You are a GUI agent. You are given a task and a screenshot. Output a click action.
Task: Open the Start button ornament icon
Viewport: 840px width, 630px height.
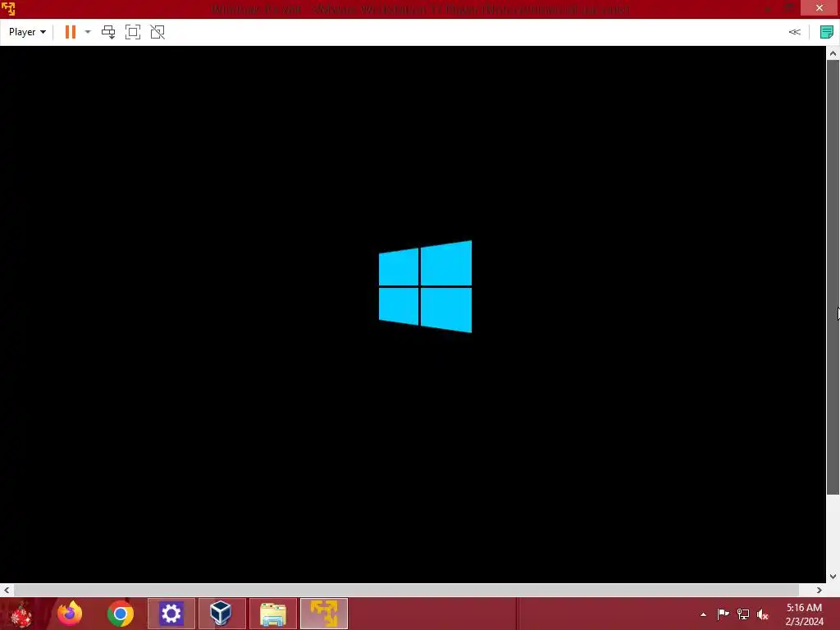point(21,614)
